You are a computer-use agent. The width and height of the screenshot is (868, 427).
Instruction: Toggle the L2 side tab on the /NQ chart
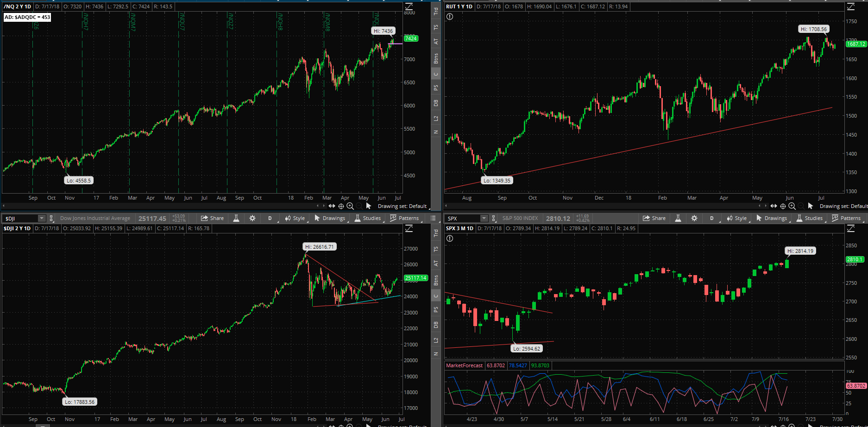[436, 118]
